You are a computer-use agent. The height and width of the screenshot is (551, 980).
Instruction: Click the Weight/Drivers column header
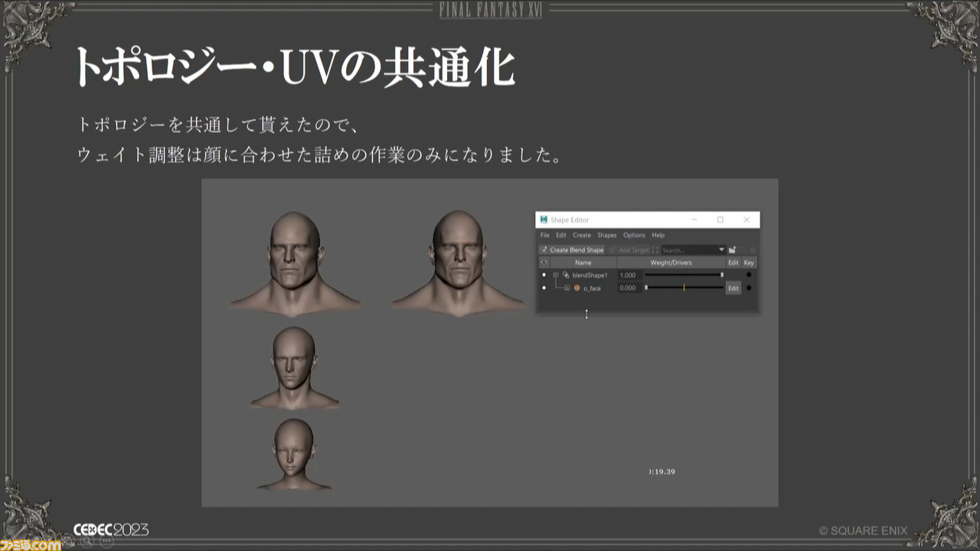pyautogui.click(x=671, y=262)
